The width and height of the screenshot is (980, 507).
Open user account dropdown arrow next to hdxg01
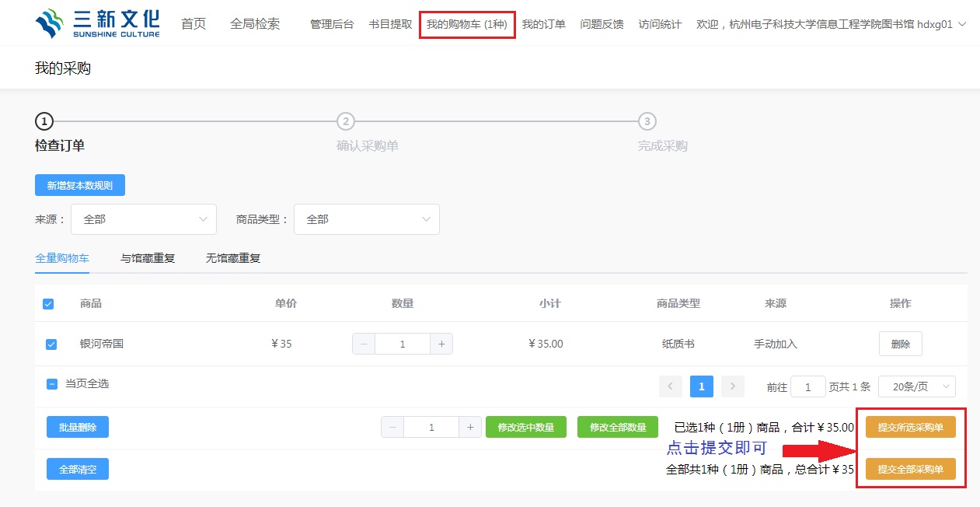point(962,24)
